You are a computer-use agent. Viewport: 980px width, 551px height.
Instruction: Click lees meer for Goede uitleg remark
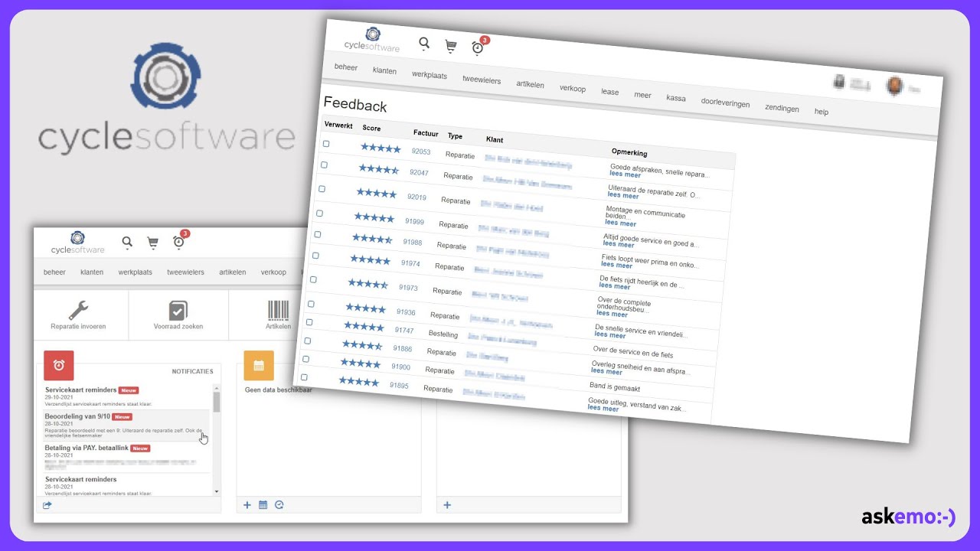click(x=603, y=409)
